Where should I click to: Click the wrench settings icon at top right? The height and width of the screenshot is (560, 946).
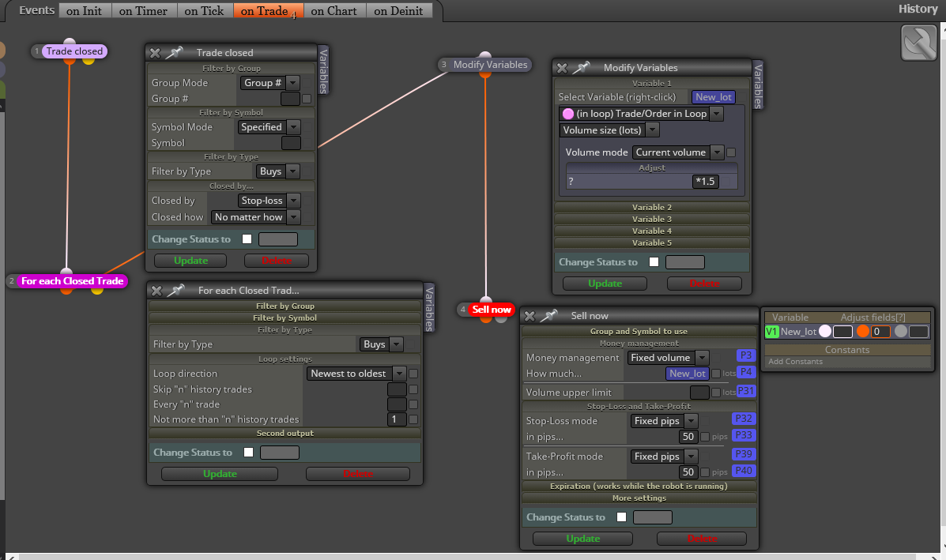coord(918,43)
